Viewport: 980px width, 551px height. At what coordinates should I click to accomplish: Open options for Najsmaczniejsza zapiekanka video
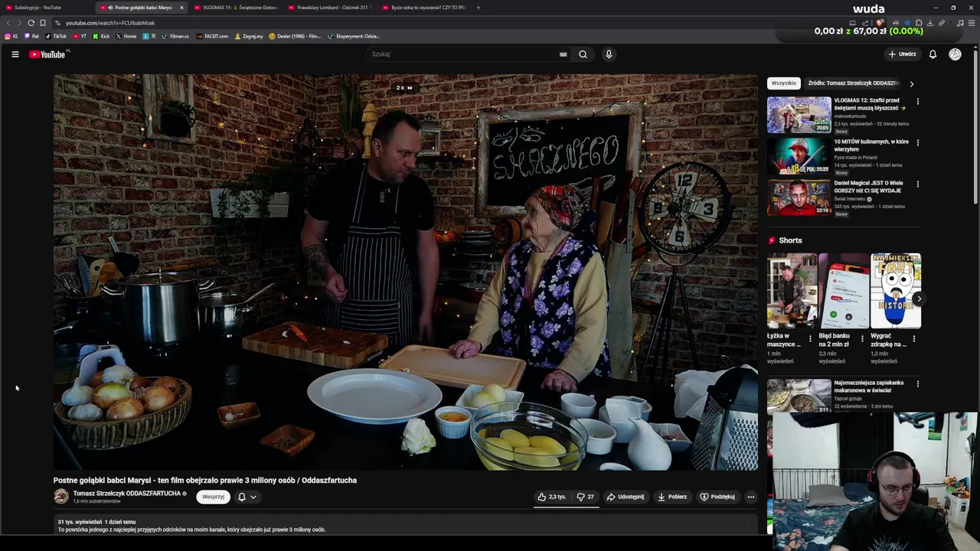[x=917, y=383]
